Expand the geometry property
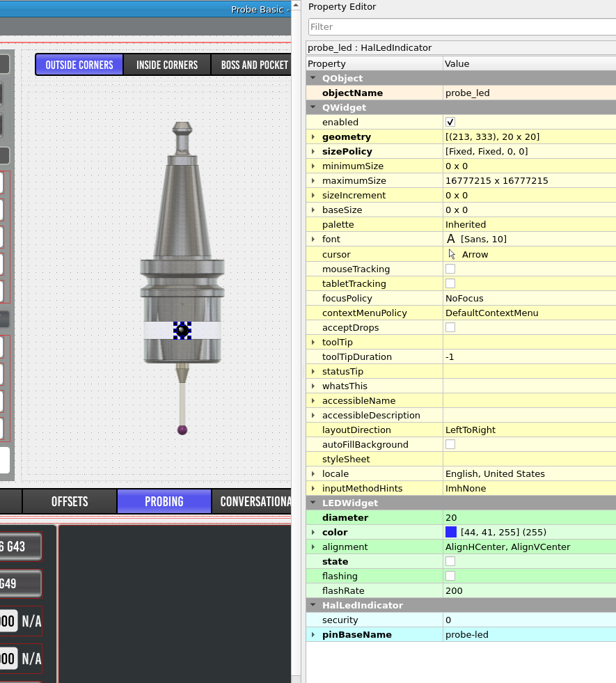 click(x=313, y=137)
